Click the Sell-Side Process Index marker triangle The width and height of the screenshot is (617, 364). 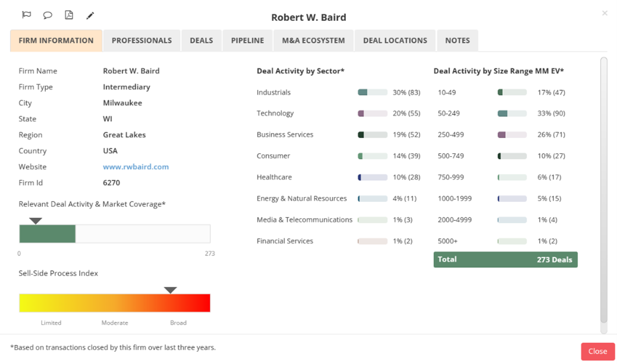(x=171, y=290)
